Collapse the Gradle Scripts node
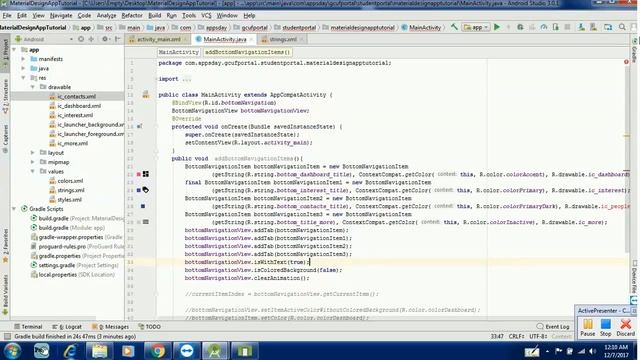Viewport: 640px width, 360px height. [15, 209]
